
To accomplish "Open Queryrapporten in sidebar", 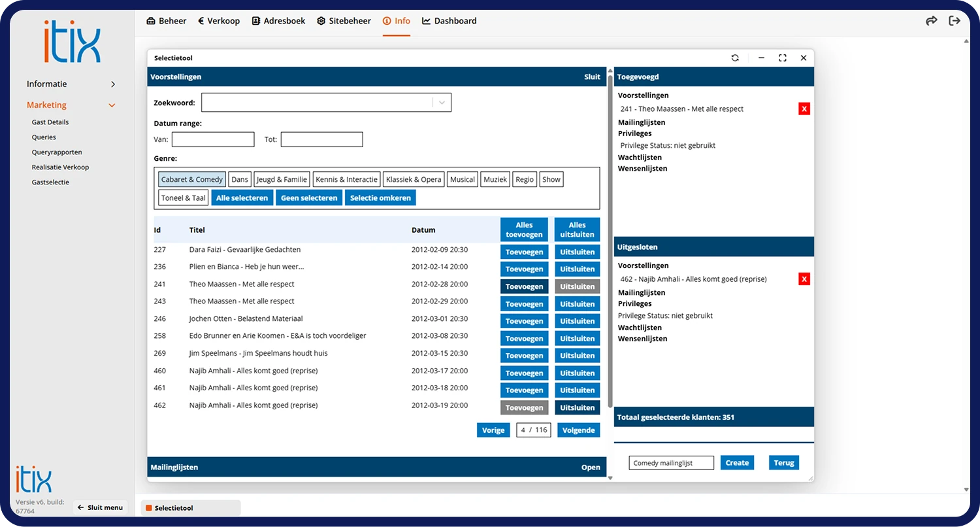I will (57, 152).
